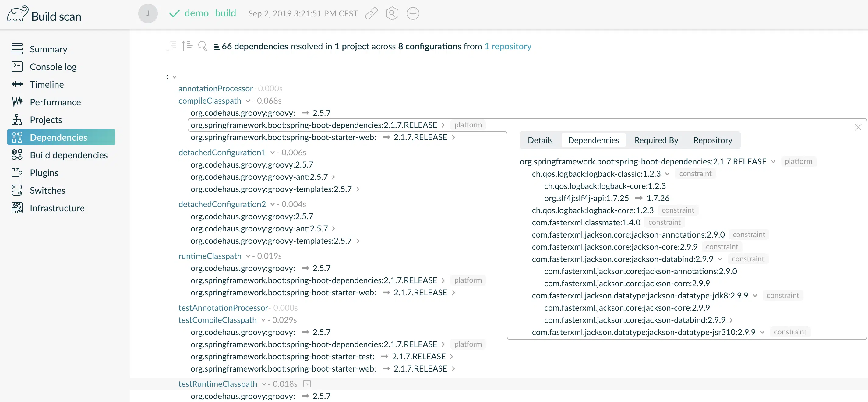Click the collapse all dependencies icon
The image size is (868, 402).
click(171, 46)
